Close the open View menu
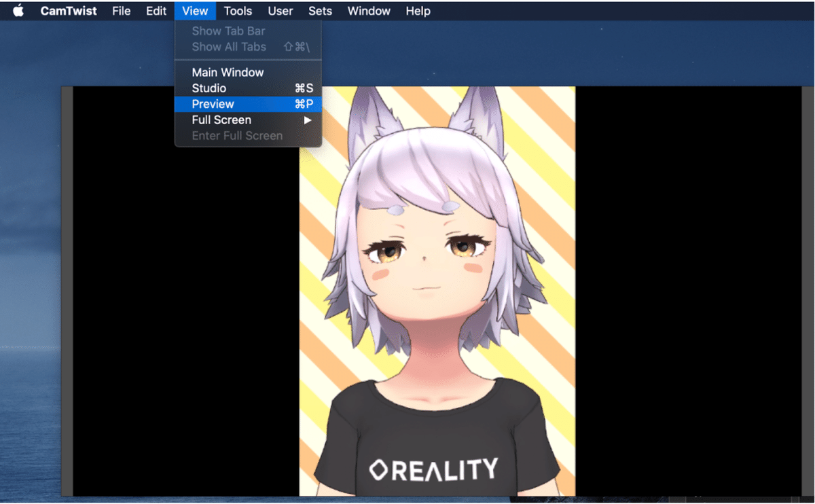The width and height of the screenshot is (815, 504). (196, 11)
